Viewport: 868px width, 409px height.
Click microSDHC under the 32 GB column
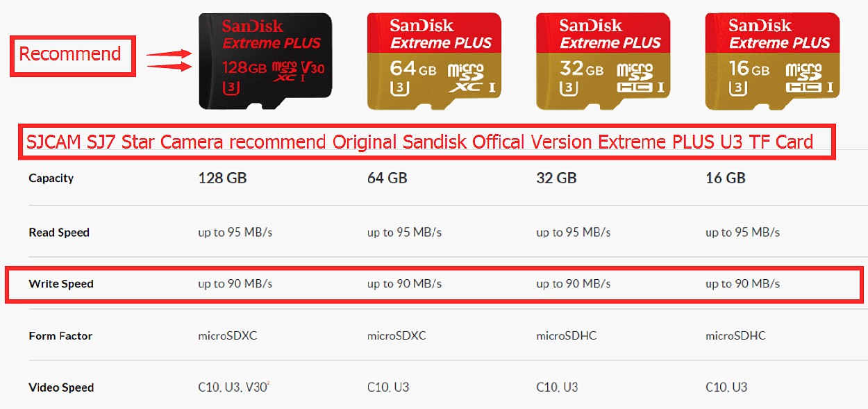point(566,336)
